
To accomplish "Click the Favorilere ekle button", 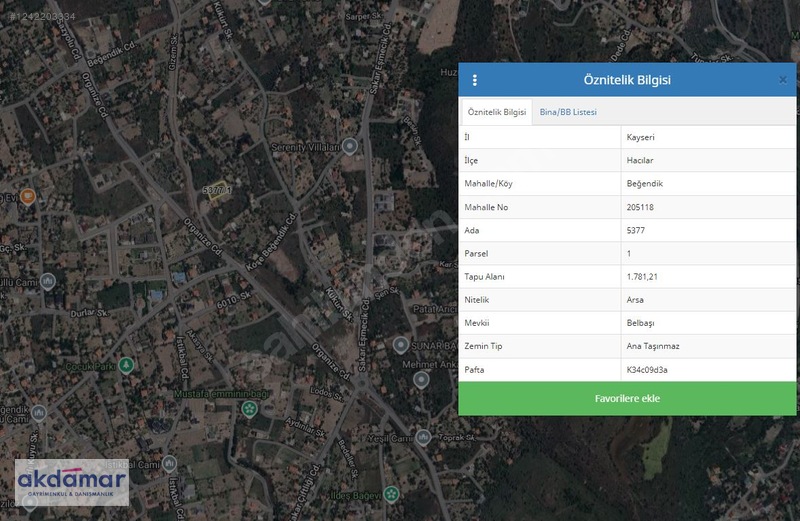I will coord(627,399).
